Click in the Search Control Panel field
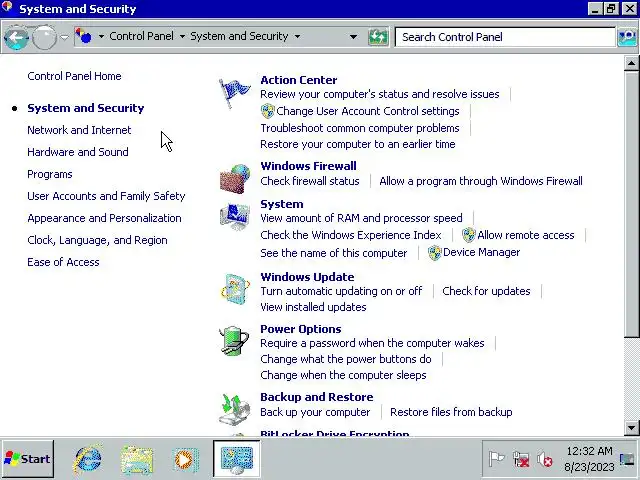The height and width of the screenshot is (480, 640). click(x=505, y=37)
